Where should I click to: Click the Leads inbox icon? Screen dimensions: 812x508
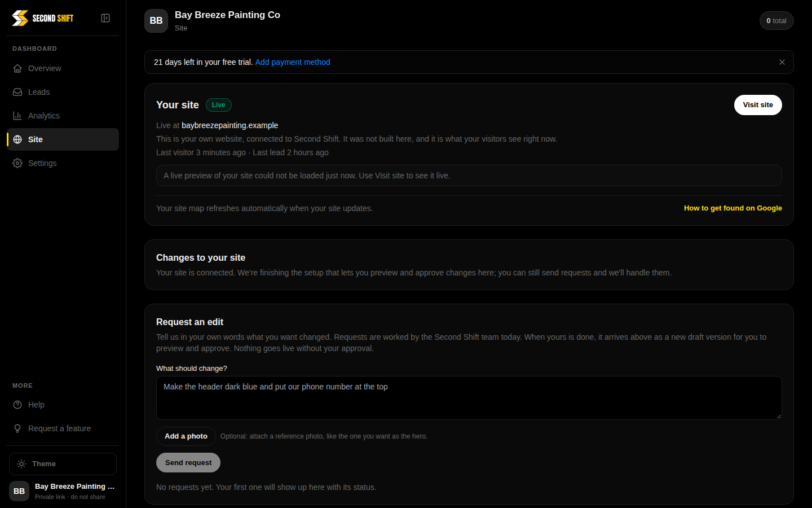17,92
